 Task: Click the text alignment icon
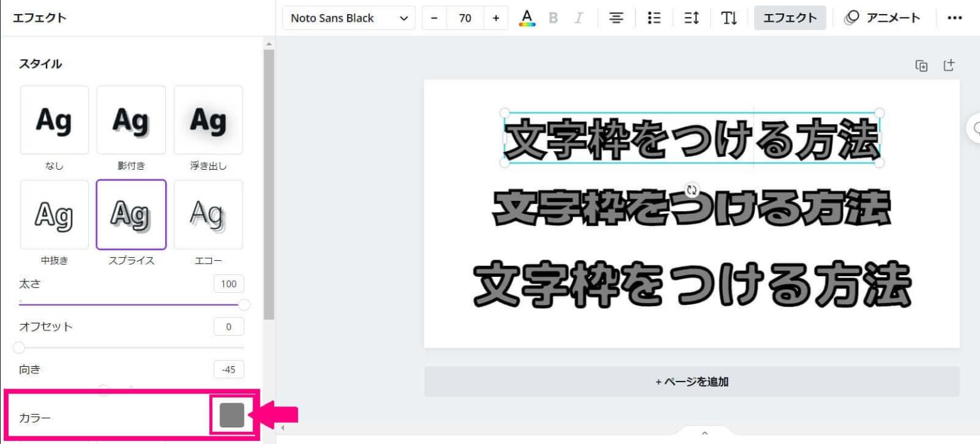(616, 18)
